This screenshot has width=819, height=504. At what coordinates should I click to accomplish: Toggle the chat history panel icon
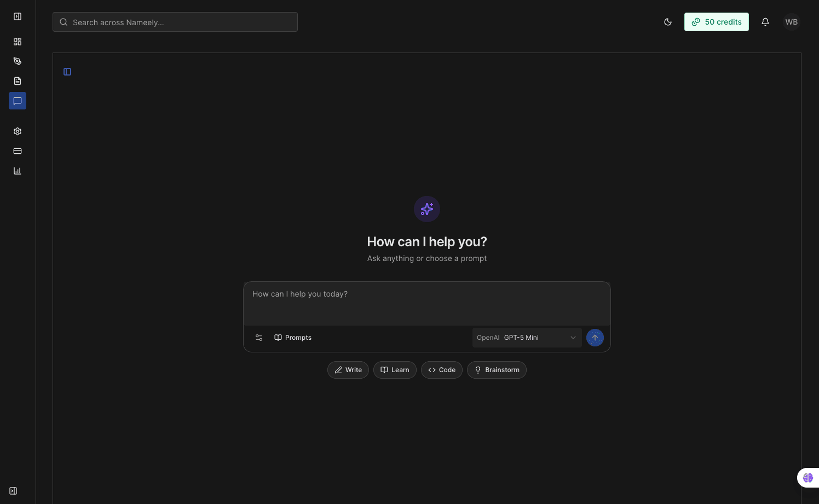[67, 71]
